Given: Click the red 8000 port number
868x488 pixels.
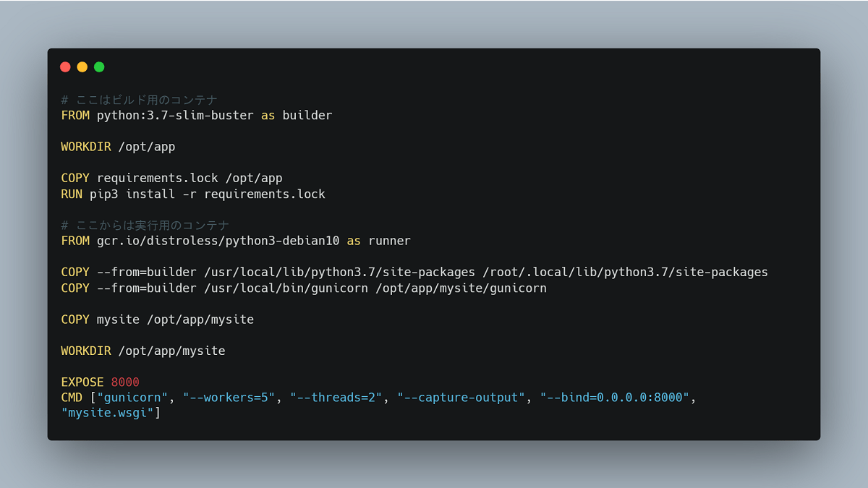Looking at the screenshot, I should point(125,382).
